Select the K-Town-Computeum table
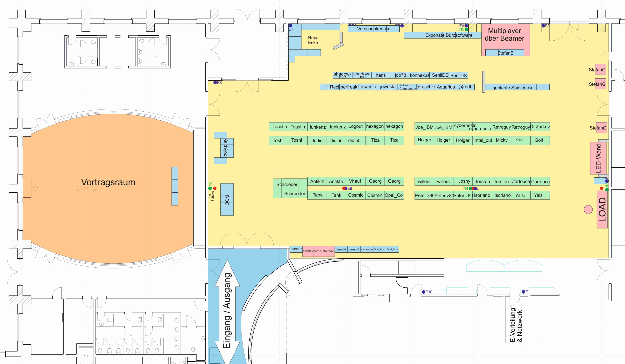625x364 pixels. click(407, 87)
